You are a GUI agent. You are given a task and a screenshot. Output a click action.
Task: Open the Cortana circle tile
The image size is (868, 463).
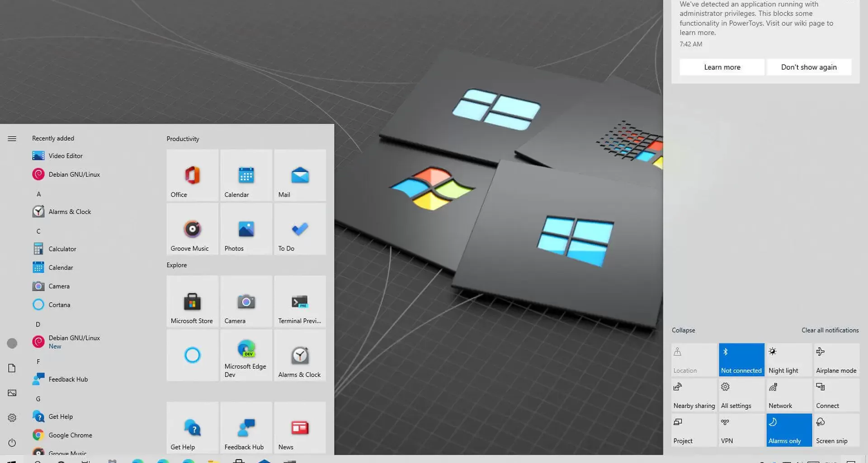coord(192,355)
